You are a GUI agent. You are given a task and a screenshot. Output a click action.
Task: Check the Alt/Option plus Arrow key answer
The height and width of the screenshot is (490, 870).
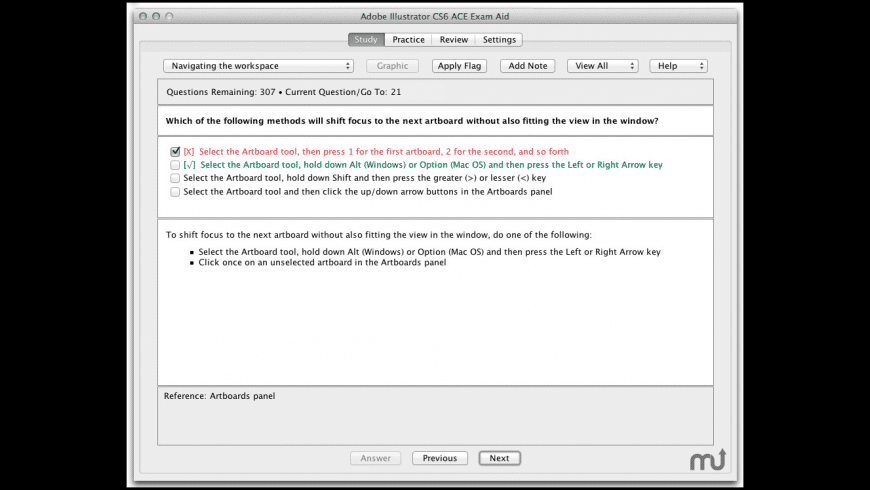point(175,165)
